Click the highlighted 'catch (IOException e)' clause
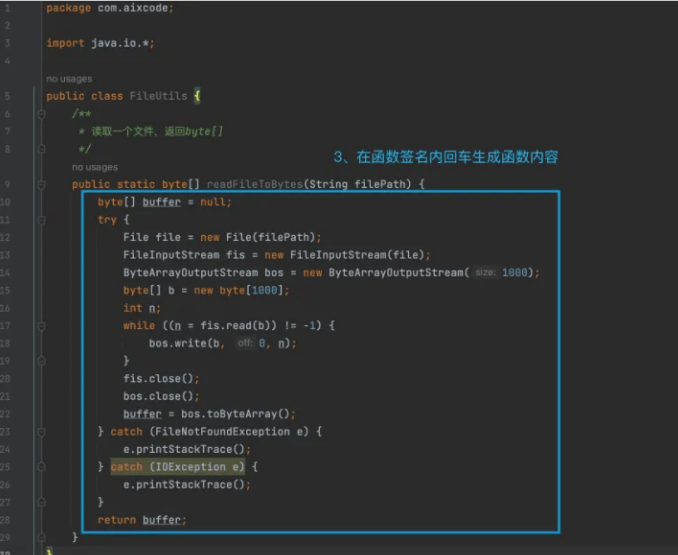 pyautogui.click(x=178, y=467)
